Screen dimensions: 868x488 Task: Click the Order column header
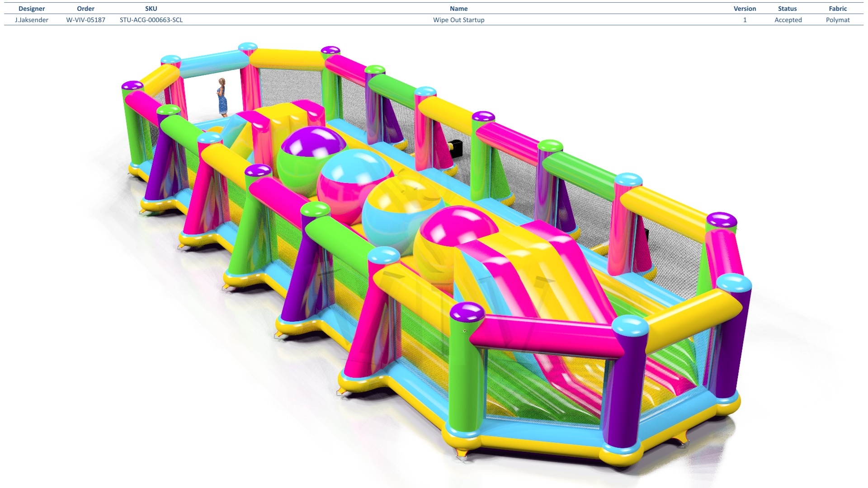pyautogui.click(x=86, y=9)
